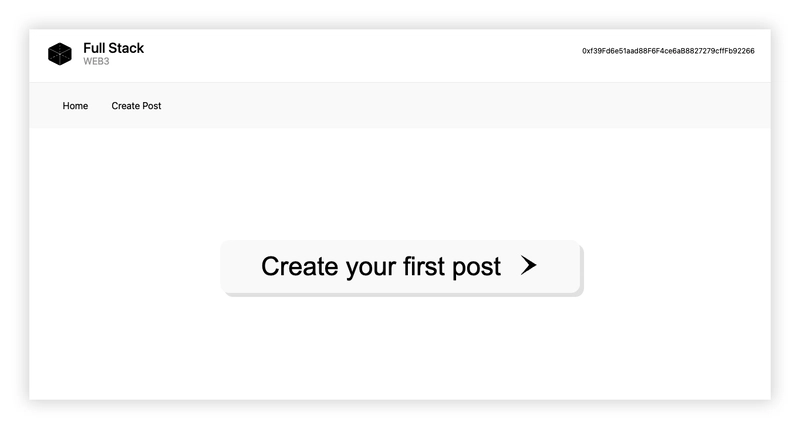Select the 'Full Stack' site title
This screenshot has height=429, width=800.
coord(113,48)
